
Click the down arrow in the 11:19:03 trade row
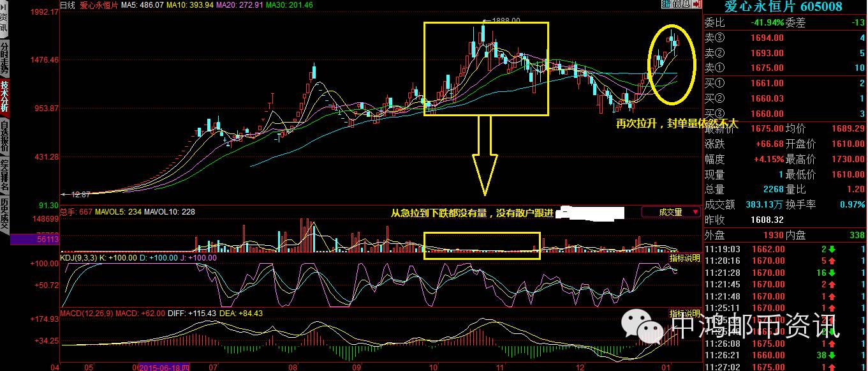pos(833,248)
